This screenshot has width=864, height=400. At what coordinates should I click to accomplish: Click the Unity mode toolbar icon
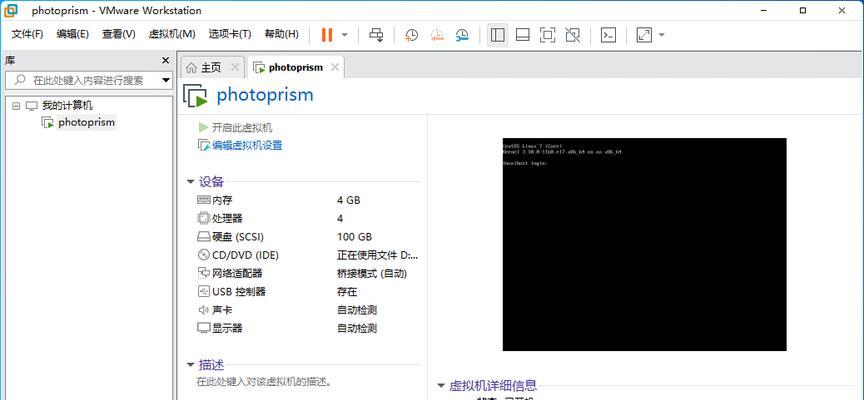573,35
